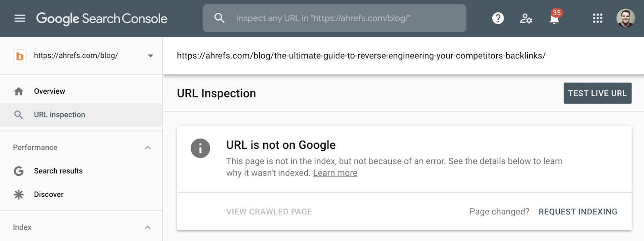Open the user and permissions settings icon

526,19
